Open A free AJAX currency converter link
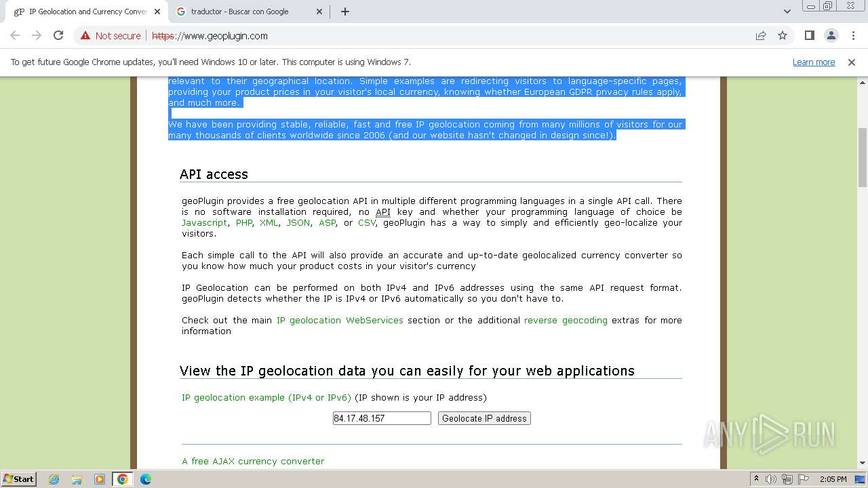868x488 pixels. 253,461
